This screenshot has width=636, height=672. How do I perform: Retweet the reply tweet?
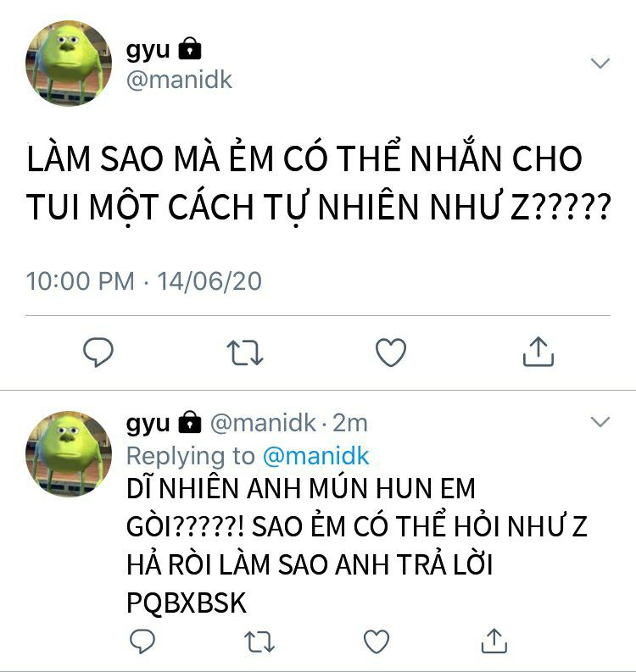259,641
